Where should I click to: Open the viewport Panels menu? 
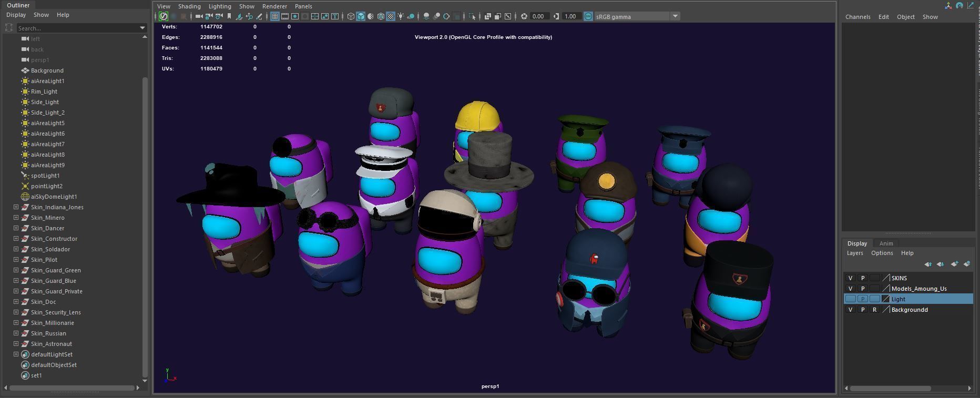pyautogui.click(x=303, y=6)
